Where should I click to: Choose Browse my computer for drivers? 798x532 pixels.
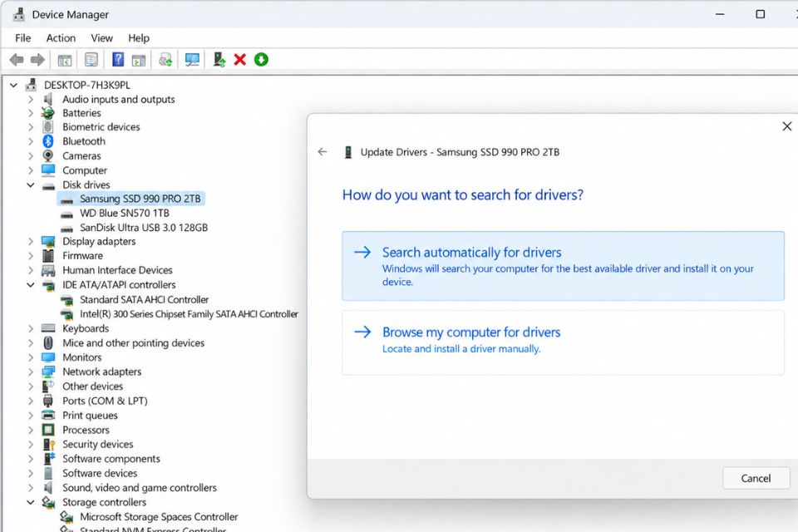tap(563, 342)
